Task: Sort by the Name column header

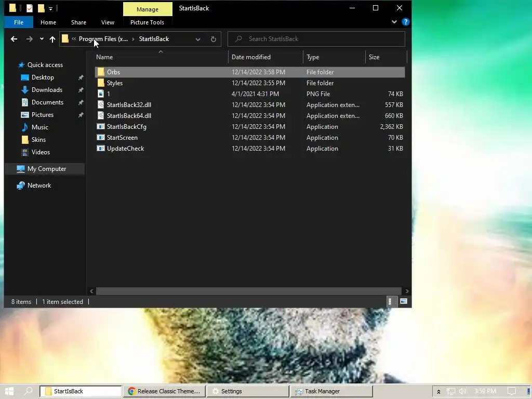Action: [161, 57]
